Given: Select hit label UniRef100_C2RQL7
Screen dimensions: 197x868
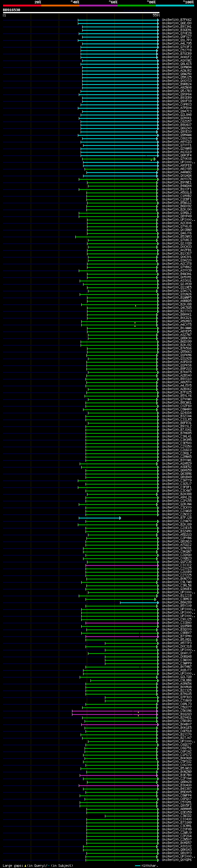Looking at the screenshot, I should click(x=177, y=454).
